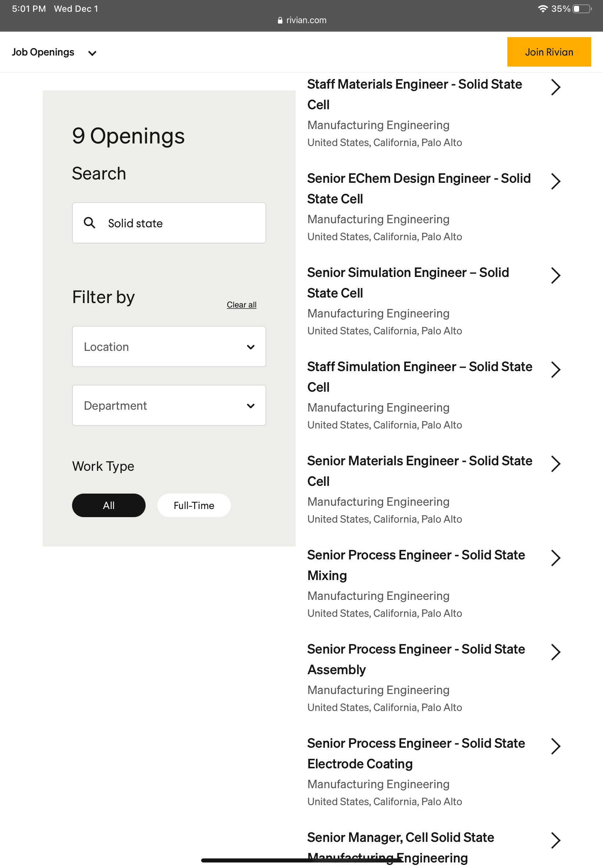Image resolution: width=603 pixels, height=868 pixels.
Task: Open arrow for Solid State Assembly job
Action: tap(556, 652)
